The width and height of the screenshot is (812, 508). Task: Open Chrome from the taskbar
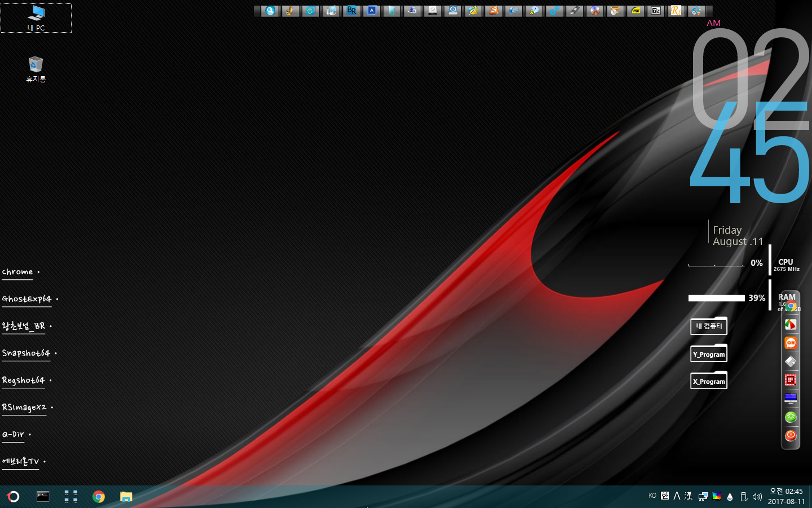pyautogui.click(x=99, y=497)
